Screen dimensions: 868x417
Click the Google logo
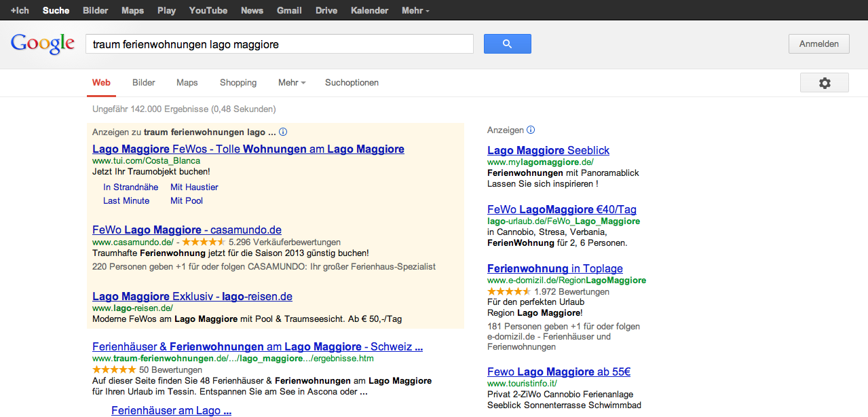point(42,44)
